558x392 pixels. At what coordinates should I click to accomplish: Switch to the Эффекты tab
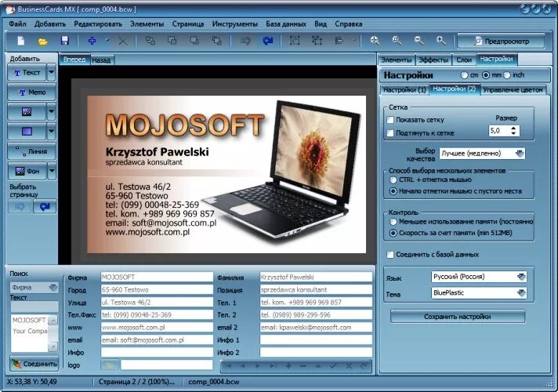click(x=433, y=60)
